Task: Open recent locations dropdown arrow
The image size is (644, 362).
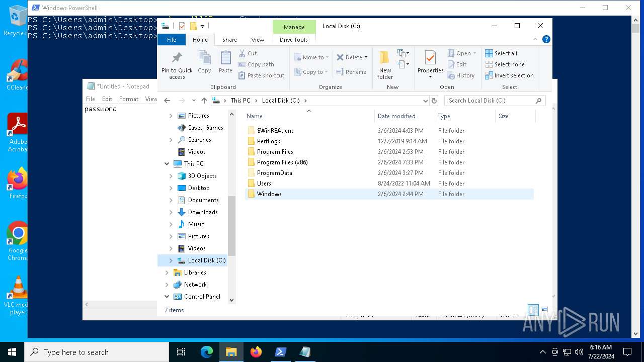Action: (194, 101)
